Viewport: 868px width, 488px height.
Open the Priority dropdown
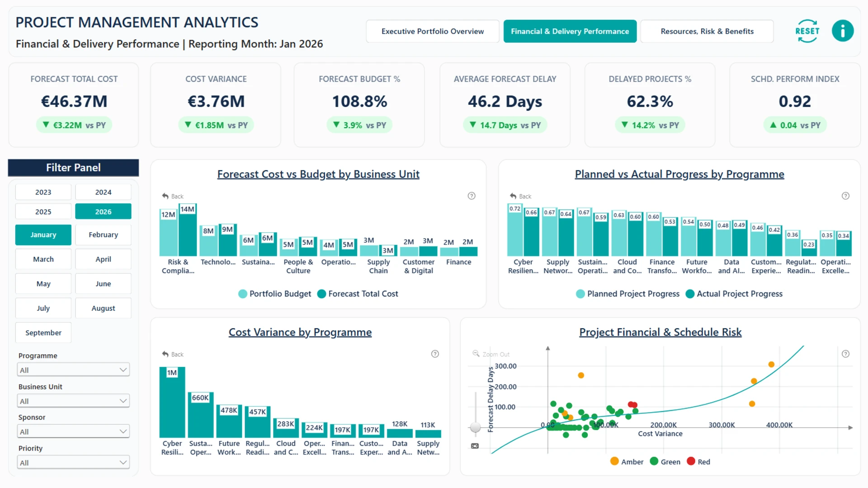coord(73,462)
